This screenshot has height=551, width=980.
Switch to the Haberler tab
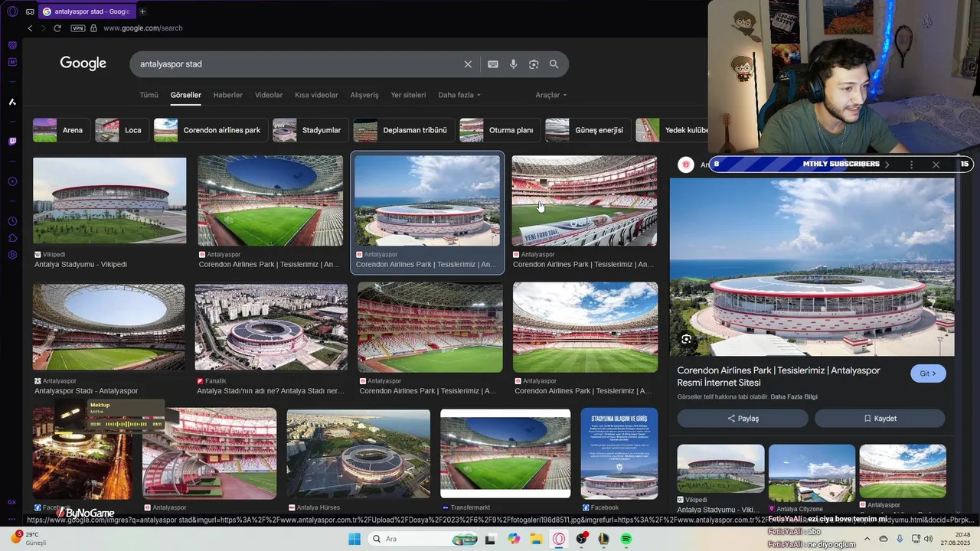(228, 95)
